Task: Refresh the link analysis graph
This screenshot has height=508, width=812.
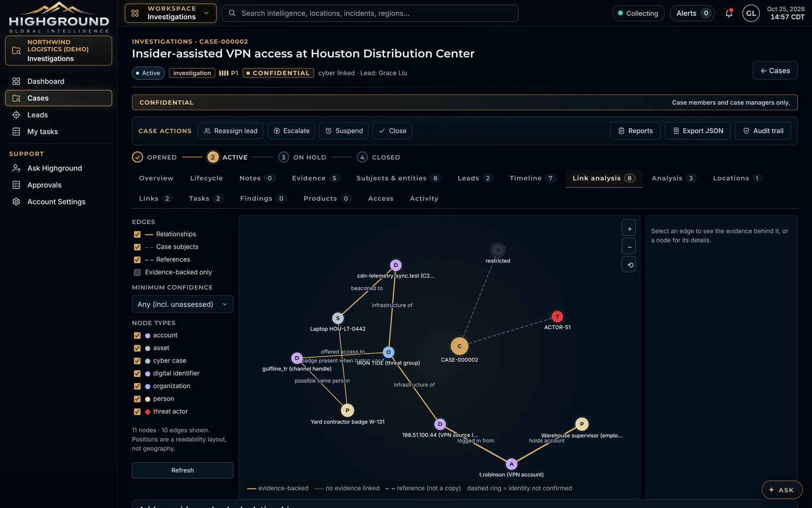Action: (x=182, y=470)
